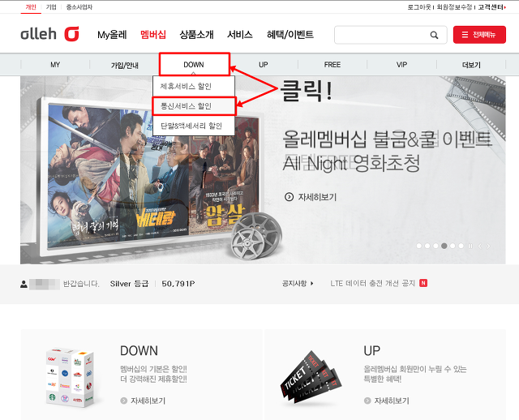
Task: Go to next banner slide arrow
Action: point(488,246)
